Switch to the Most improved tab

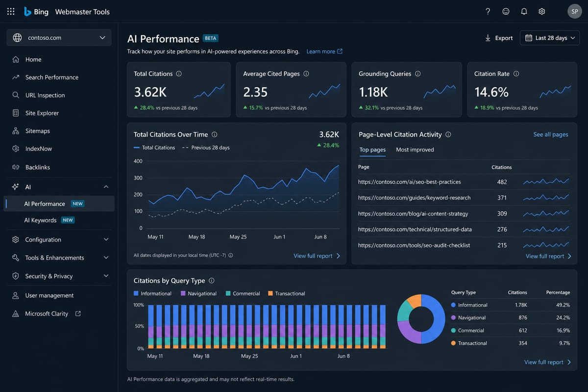tap(415, 149)
